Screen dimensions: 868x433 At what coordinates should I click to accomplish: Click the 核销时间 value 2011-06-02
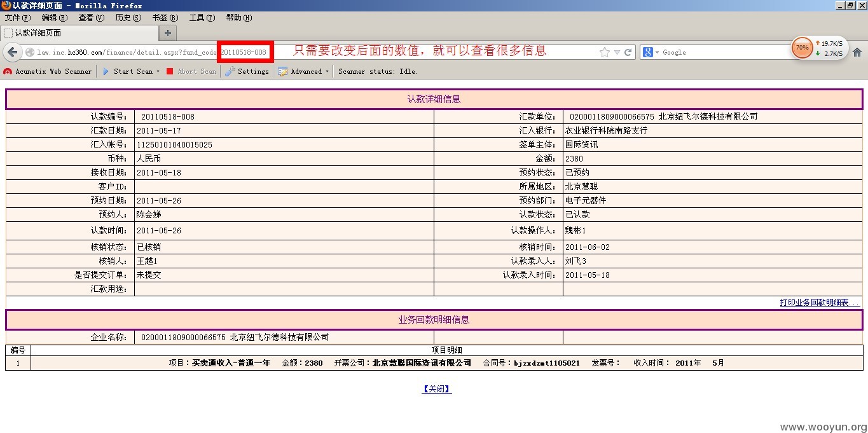tap(588, 247)
